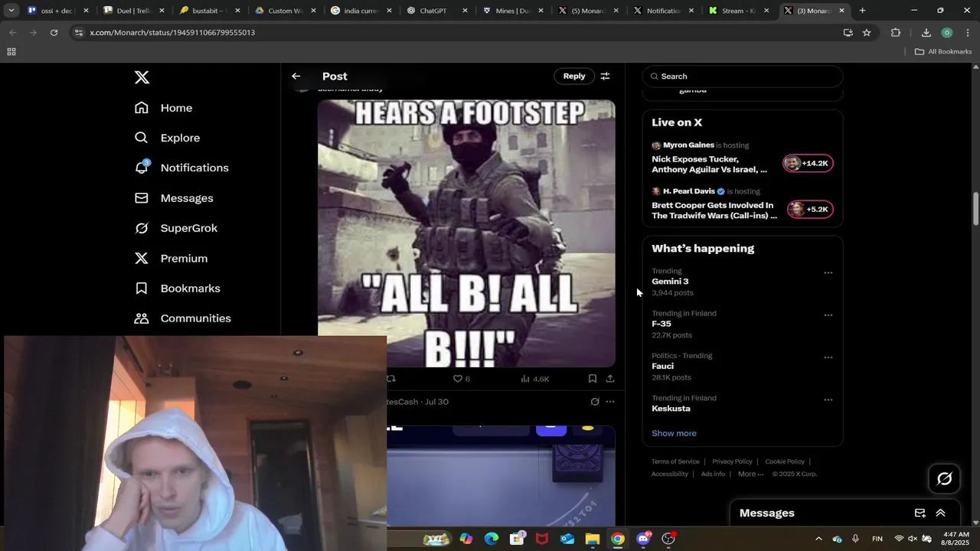Viewport: 980px width, 551px height.
Task: Open more options for Keskusta trend
Action: 828,399
